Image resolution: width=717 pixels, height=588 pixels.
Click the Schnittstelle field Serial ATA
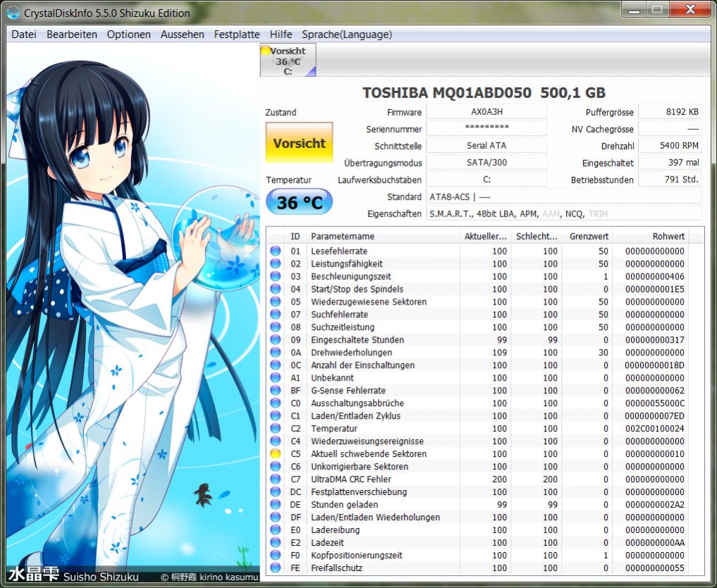click(486, 145)
